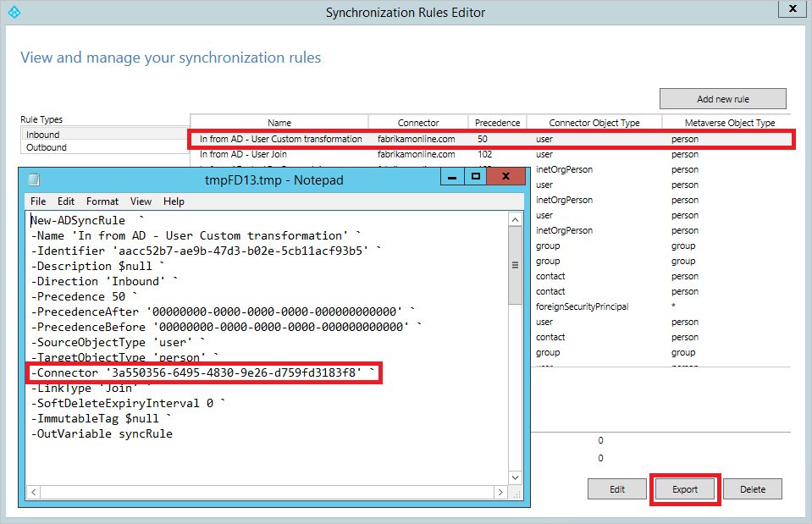Click the Edit button
Image resolution: width=812 pixels, height=524 pixels.
(x=616, y=488)
